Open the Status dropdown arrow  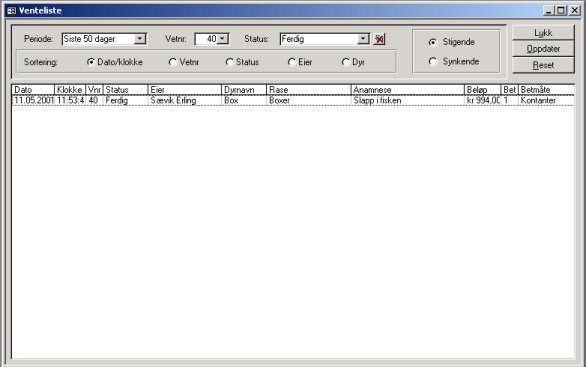(363, 39)
